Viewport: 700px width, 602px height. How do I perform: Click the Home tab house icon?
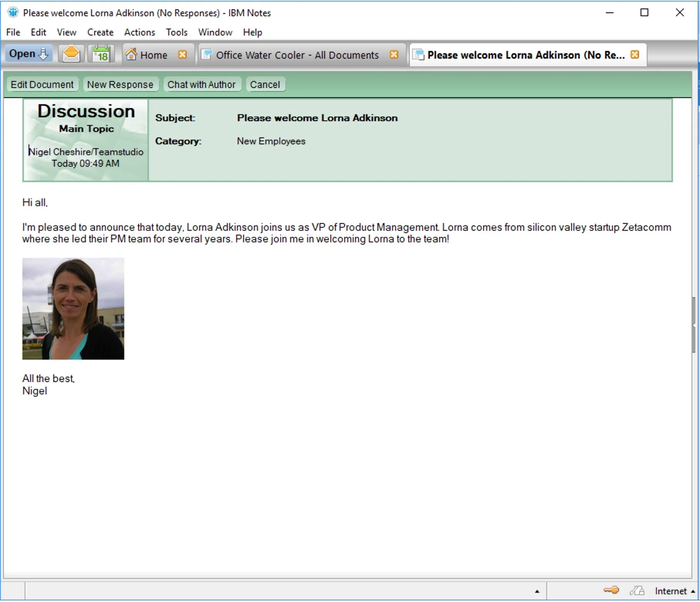131,54
